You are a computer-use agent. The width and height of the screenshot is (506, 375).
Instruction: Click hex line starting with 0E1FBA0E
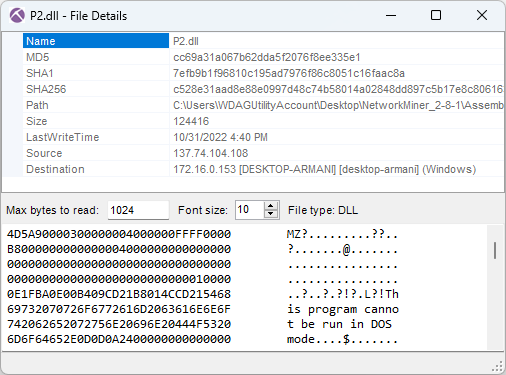pos(119,294)
